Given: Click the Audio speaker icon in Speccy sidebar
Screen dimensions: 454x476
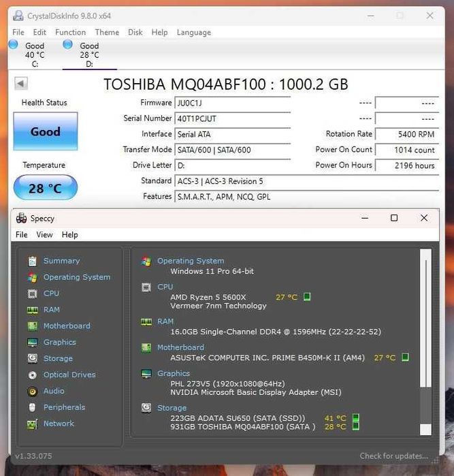Looking at the screenshot, I should click(33, 392).
